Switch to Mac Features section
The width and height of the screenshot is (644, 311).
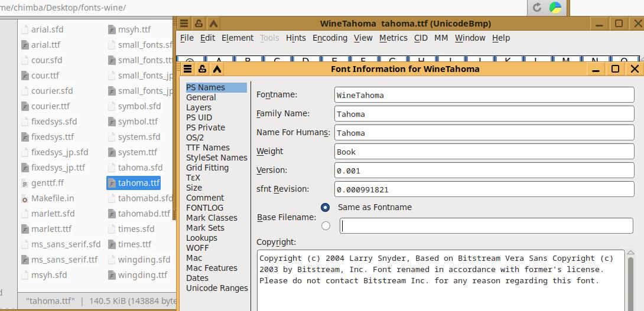(x=212, y=268)
